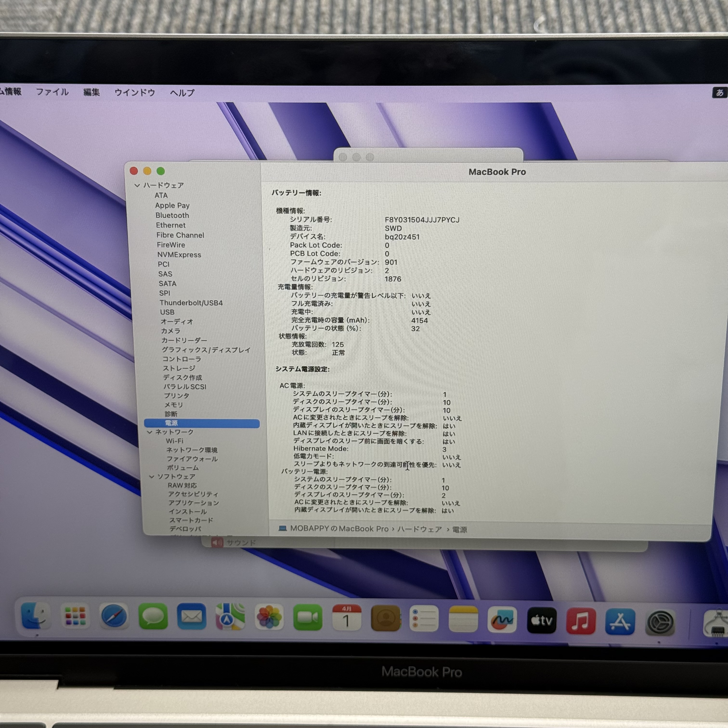The image size is (728, 728).
Task: Launch FaceTime from the Dock
Action: point(308,617)
